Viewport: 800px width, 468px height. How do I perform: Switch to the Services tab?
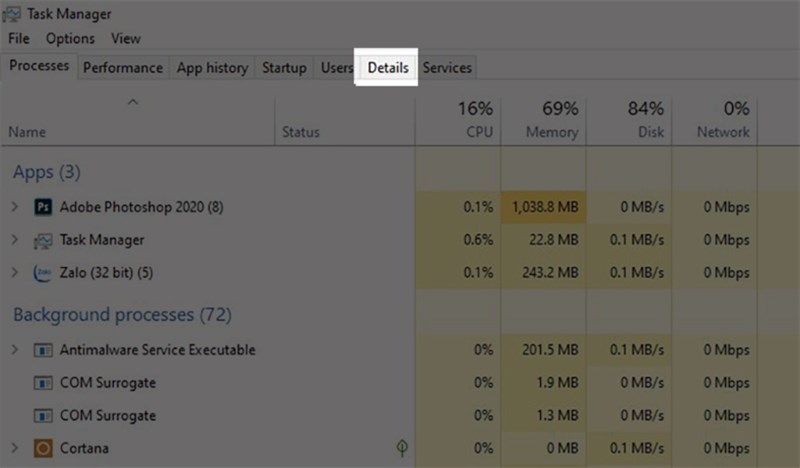pyautogui.click(x=447, y=67)
